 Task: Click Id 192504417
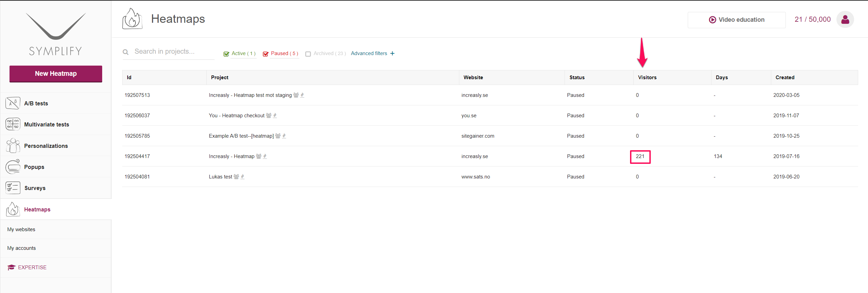[137, 156]
